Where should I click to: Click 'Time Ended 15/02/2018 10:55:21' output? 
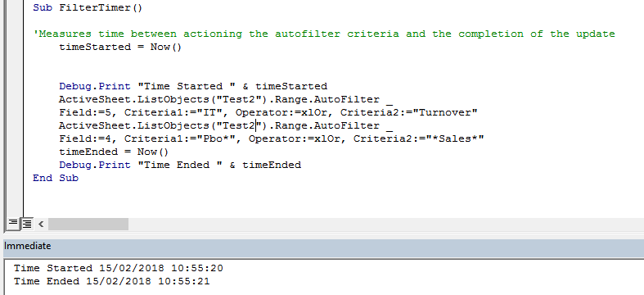tap(112, 281)
